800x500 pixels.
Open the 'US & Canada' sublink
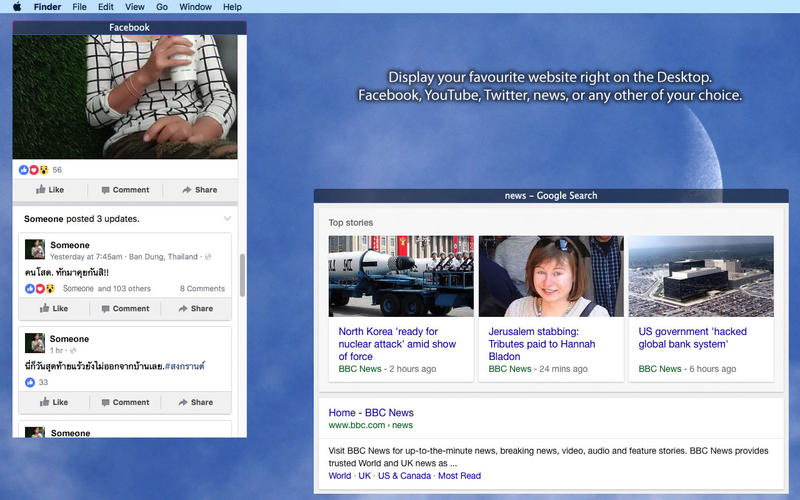tap(404, 476)
